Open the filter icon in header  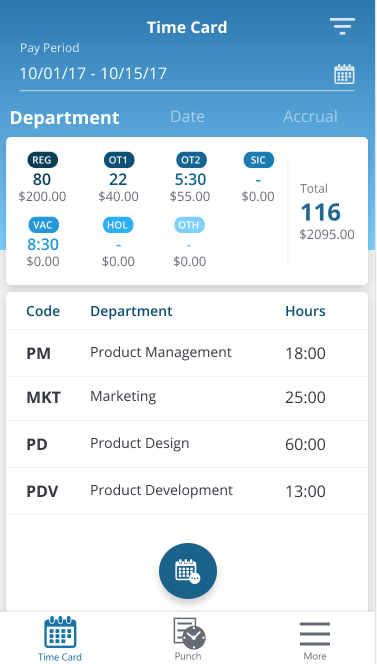tap(342, 27)
